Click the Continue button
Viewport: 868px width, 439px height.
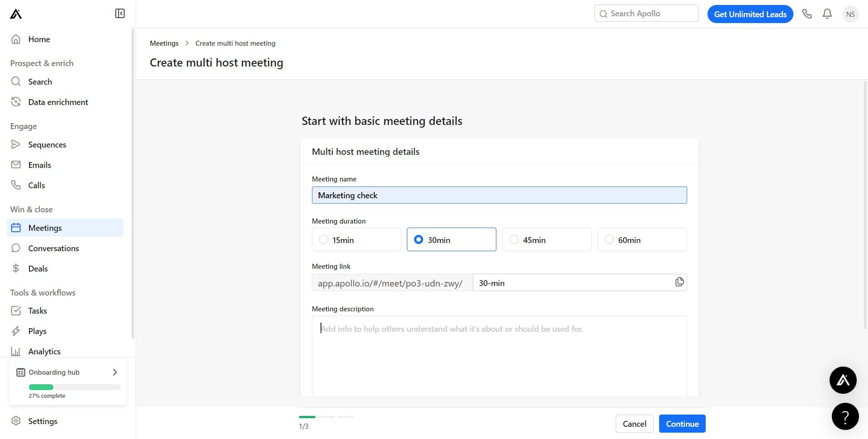(x=682, y=423)
